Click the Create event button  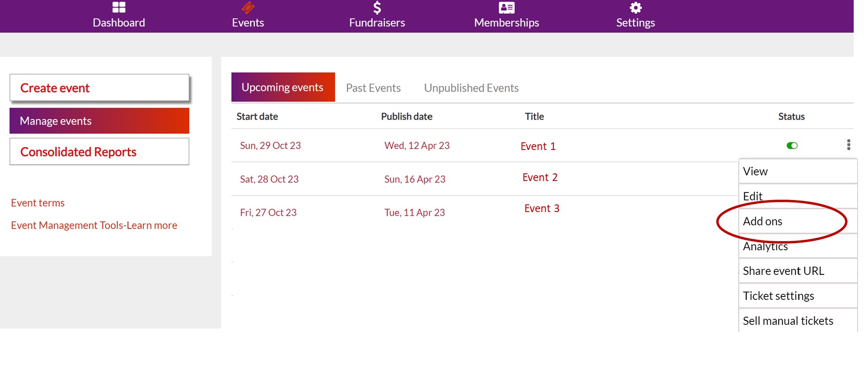[99, 88]
